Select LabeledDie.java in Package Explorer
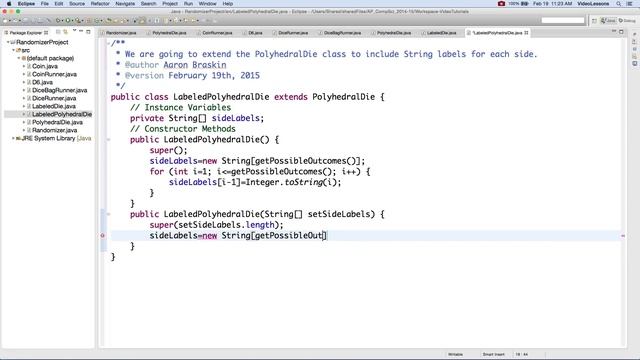The image size is (640, 360). 53,106
